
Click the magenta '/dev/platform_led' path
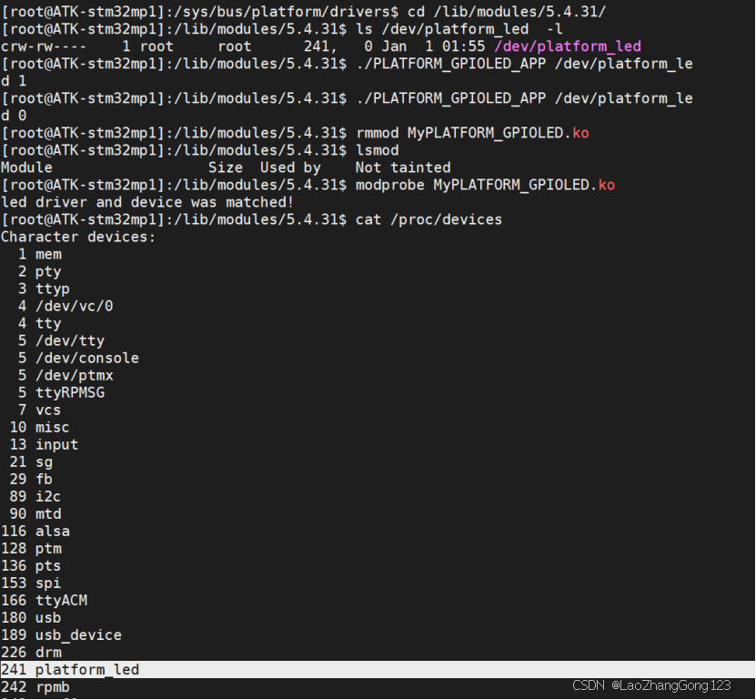click(x=568, y=46)
